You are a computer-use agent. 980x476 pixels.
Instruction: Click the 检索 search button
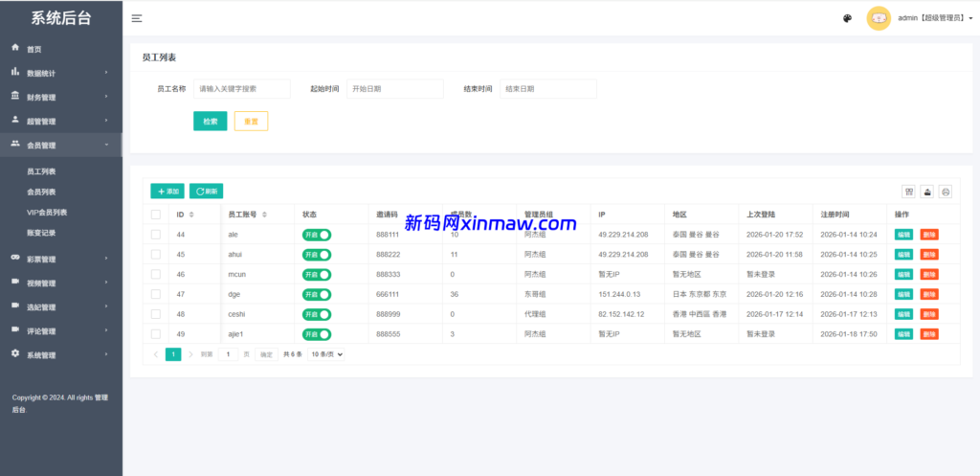[211, 122]
